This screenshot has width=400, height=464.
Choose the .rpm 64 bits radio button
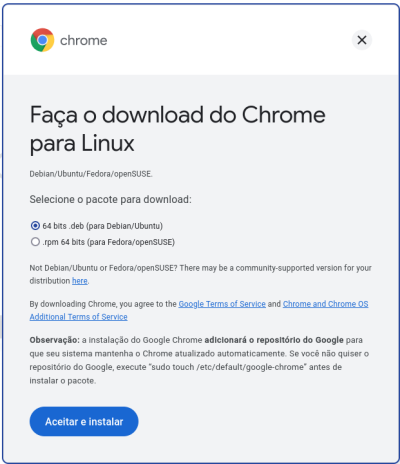35,242
